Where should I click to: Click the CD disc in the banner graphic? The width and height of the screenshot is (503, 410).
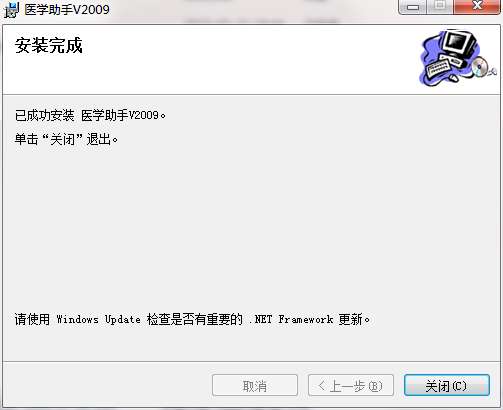pos(480,67)
